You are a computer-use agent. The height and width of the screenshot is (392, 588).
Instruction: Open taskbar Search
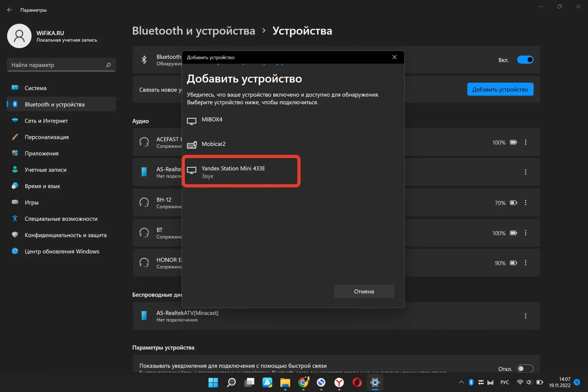pyautogui.click(x=231, y=383)
